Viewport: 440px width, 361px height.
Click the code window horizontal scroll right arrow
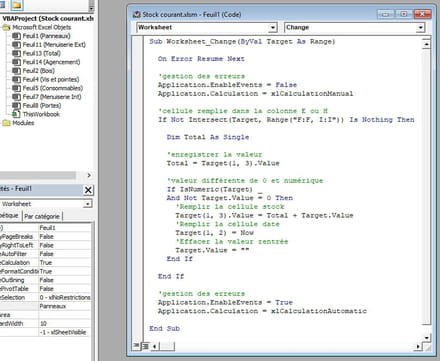click(418, 346)
